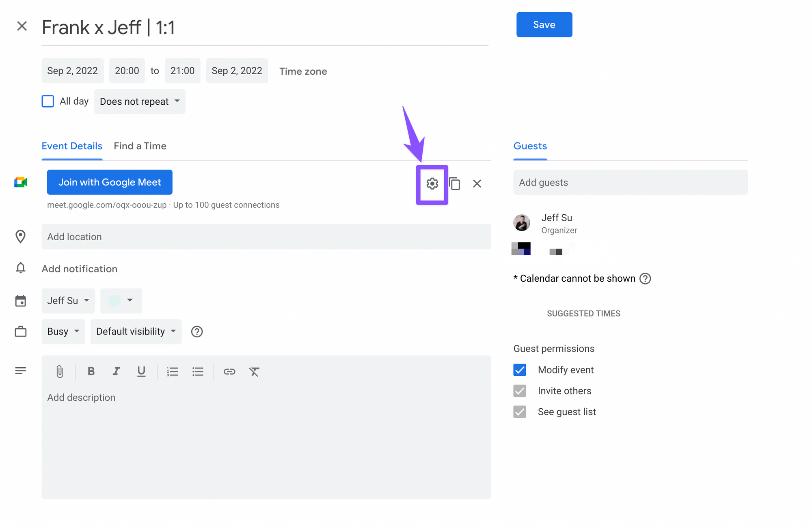The image size is (812, 526).
Task: Toggle Invite others guest permission
Action: point(520,391)
